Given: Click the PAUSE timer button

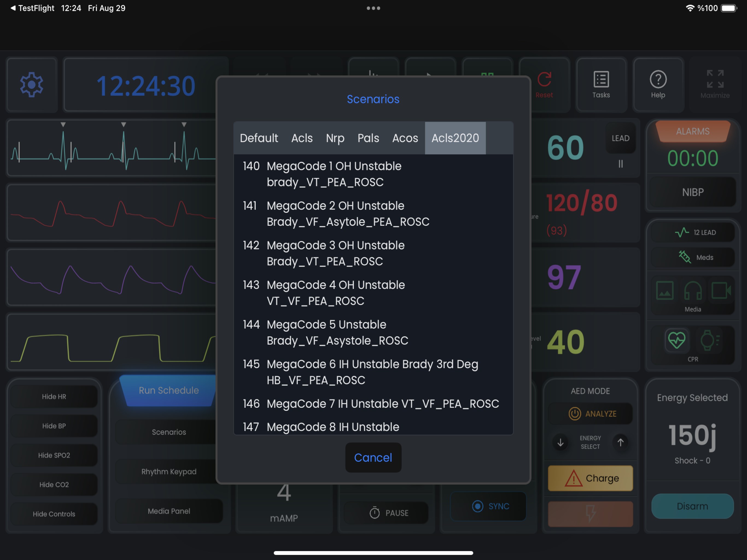Looking at the screenshot, I should [x=386, y=513].
